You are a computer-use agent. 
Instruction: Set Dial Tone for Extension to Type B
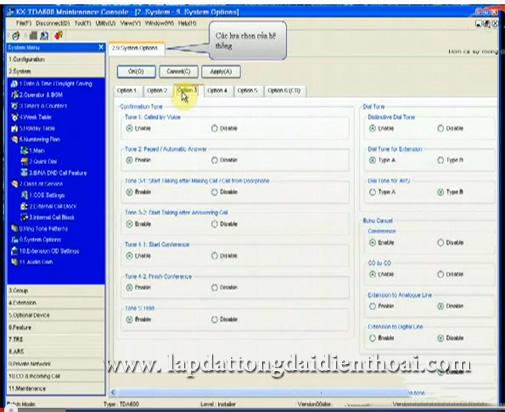point(440,160)
